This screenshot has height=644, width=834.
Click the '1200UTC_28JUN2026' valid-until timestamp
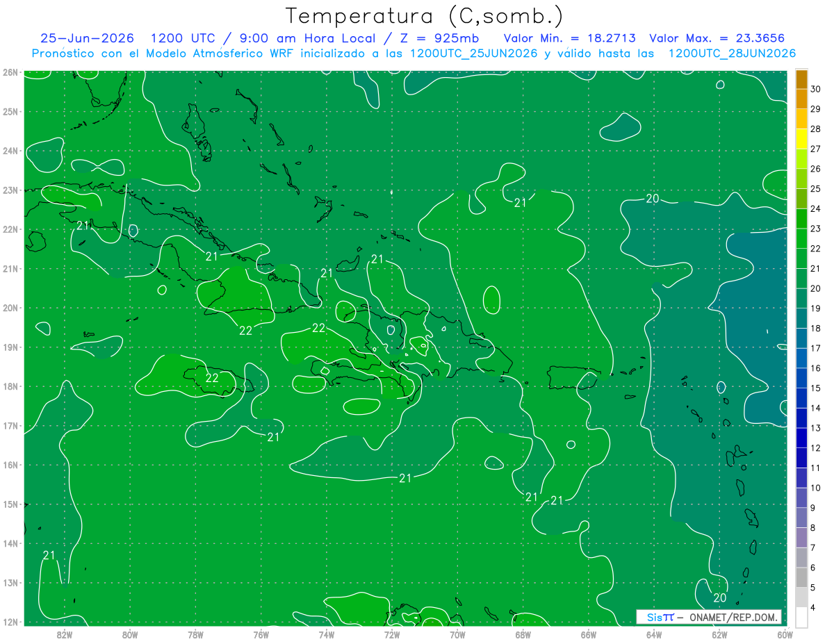[x=732, y=53]
